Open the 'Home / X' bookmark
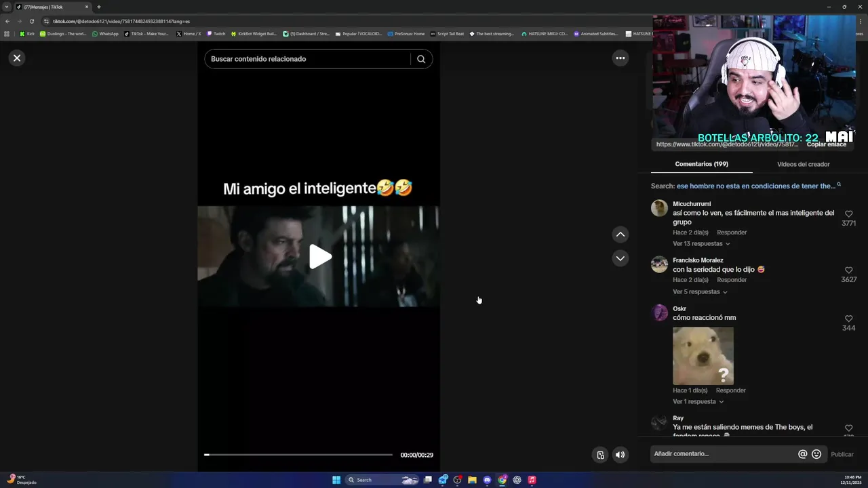The width and height of the screenshot is (868, 488). pyautogui.click(x=189, y=34)
